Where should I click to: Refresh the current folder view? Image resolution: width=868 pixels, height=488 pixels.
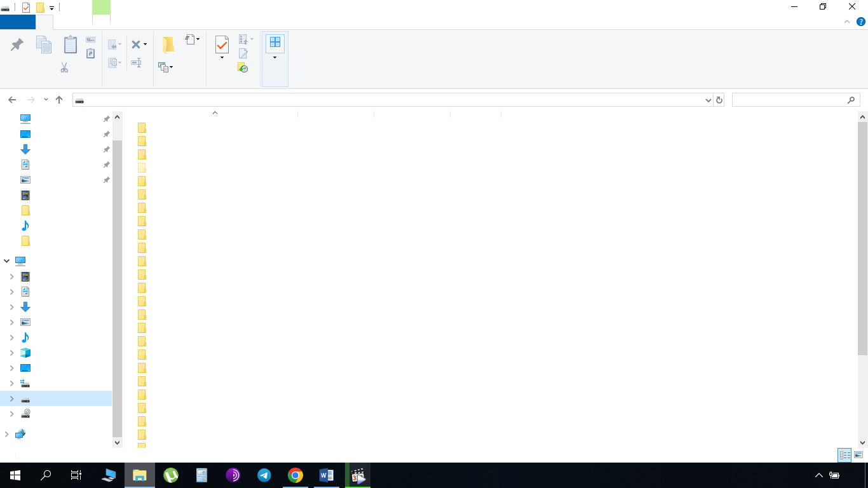coord(719,100)
